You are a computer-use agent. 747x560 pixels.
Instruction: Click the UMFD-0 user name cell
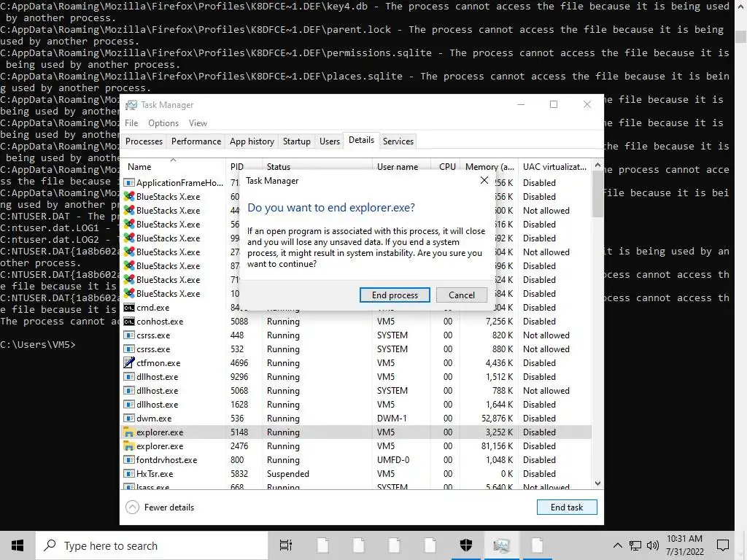point(393,459)
